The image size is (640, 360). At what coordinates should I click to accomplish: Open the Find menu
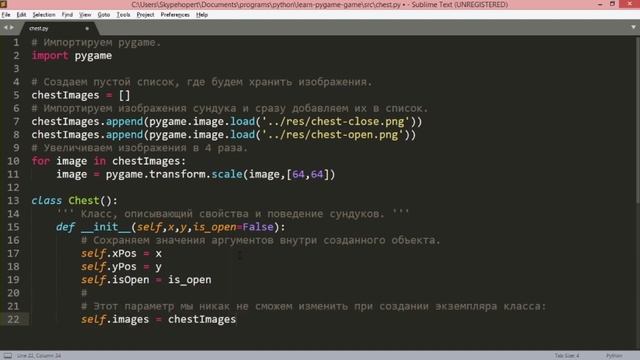[67, 15]
